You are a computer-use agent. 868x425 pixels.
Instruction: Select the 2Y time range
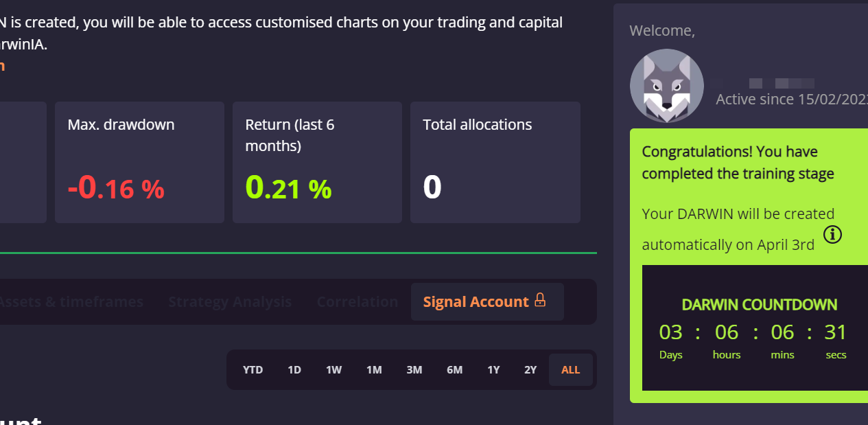[x=530, y=369]
